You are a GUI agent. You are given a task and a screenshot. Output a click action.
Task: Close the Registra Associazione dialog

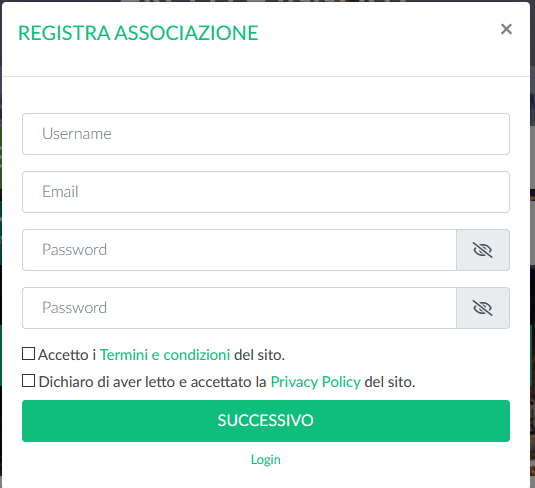pyautogui.click(x=506, y=29)
